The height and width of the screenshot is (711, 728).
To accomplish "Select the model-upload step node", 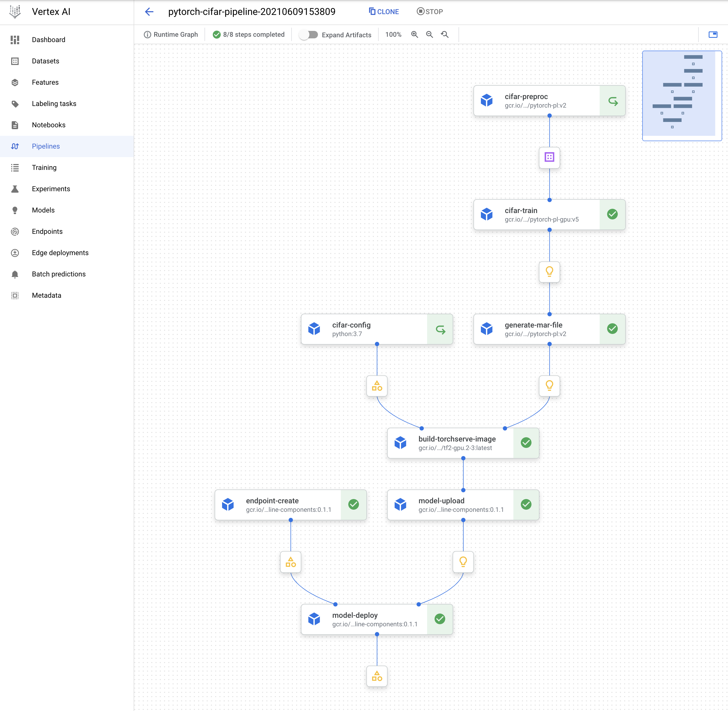I will point(463,505).
